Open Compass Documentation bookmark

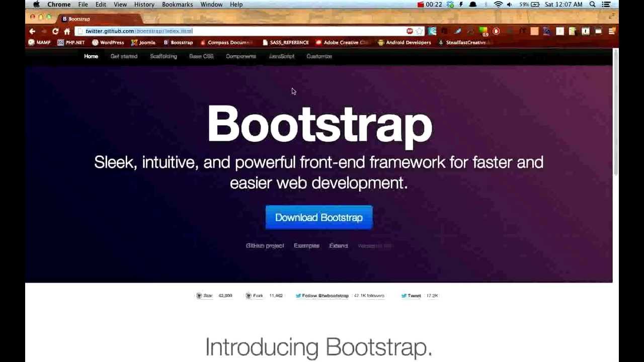click(226, 43)
